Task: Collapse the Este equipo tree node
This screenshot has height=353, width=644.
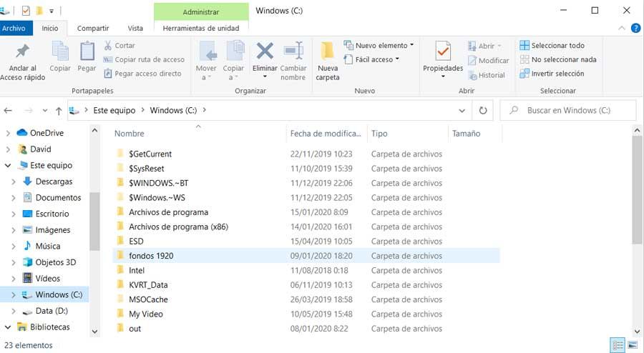Action: (8, 165)
